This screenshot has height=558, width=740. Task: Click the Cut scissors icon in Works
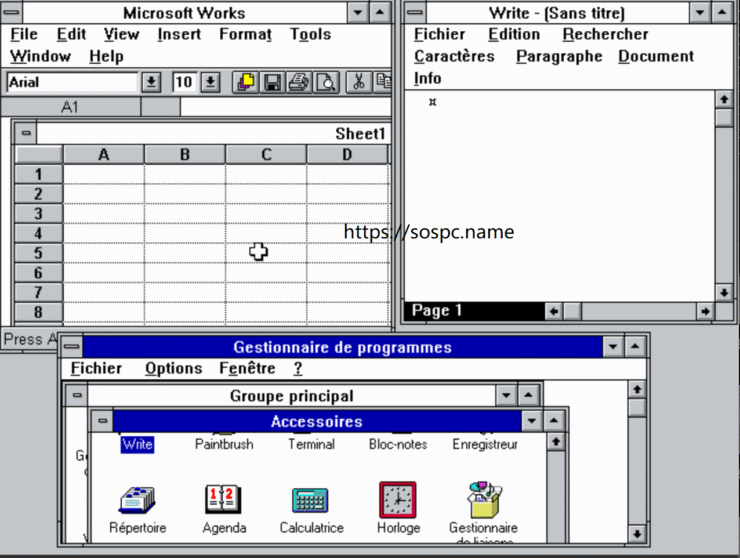click(x=359, y=83)
